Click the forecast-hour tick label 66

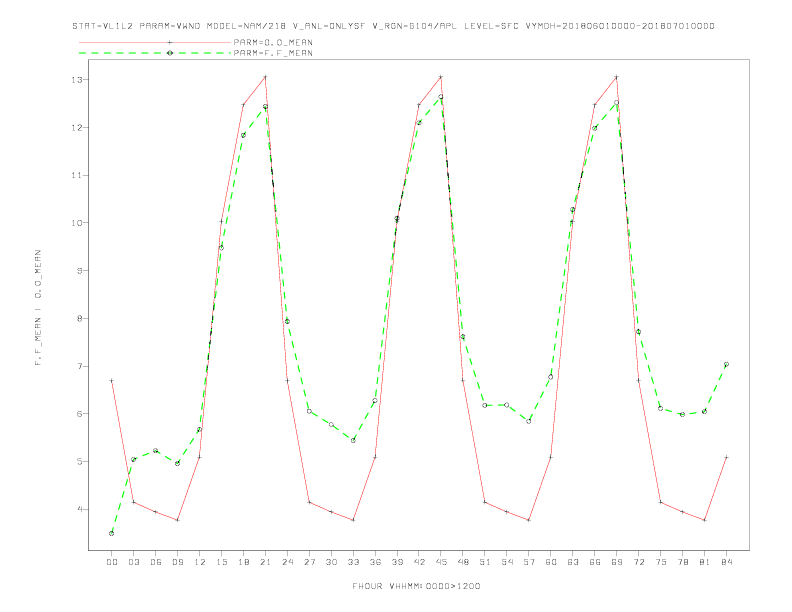pyautogui.click(x=595, y=562)
